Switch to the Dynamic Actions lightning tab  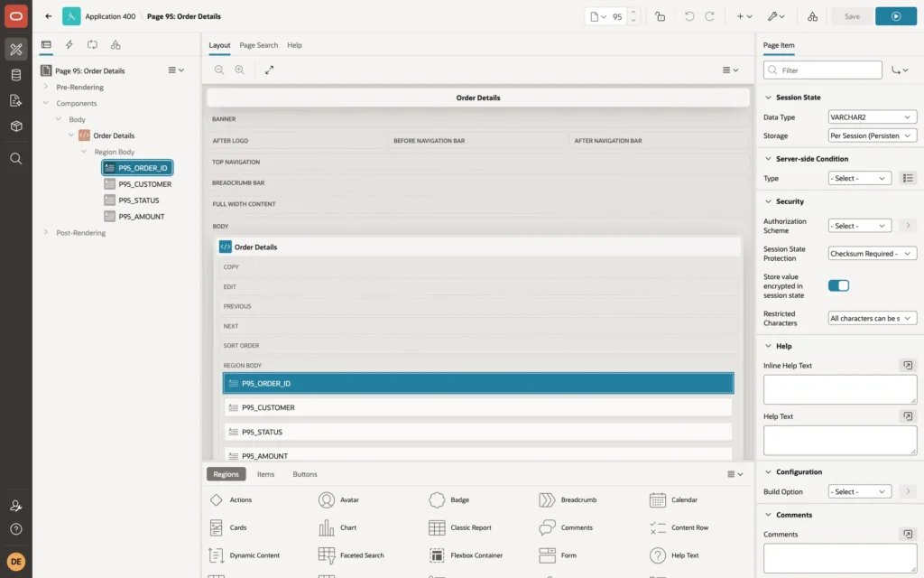69,45
